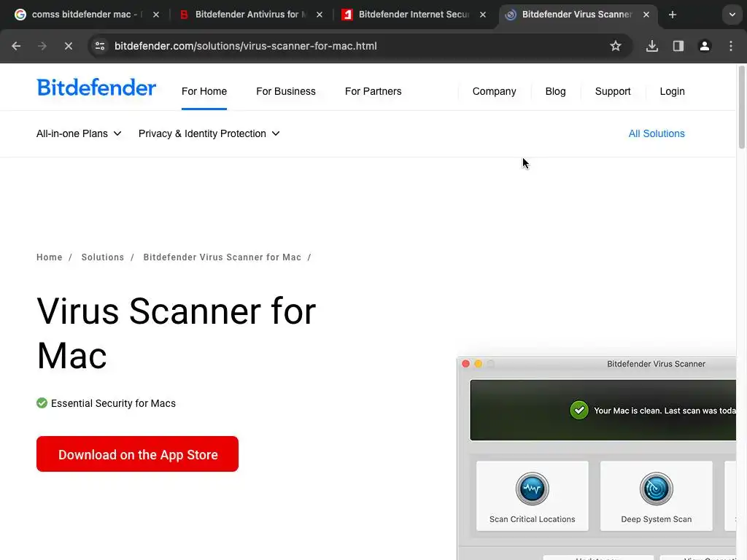Open site information icon in address bar

100,46
